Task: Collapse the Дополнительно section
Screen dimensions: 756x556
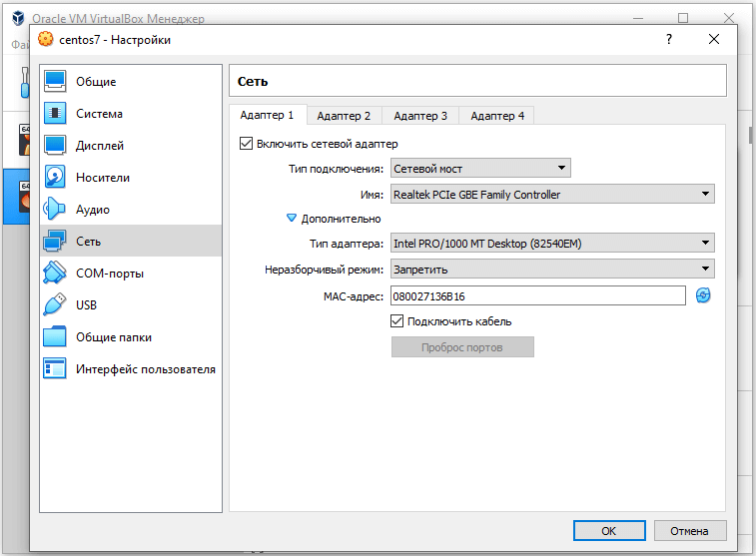Action: coord(292,219)
